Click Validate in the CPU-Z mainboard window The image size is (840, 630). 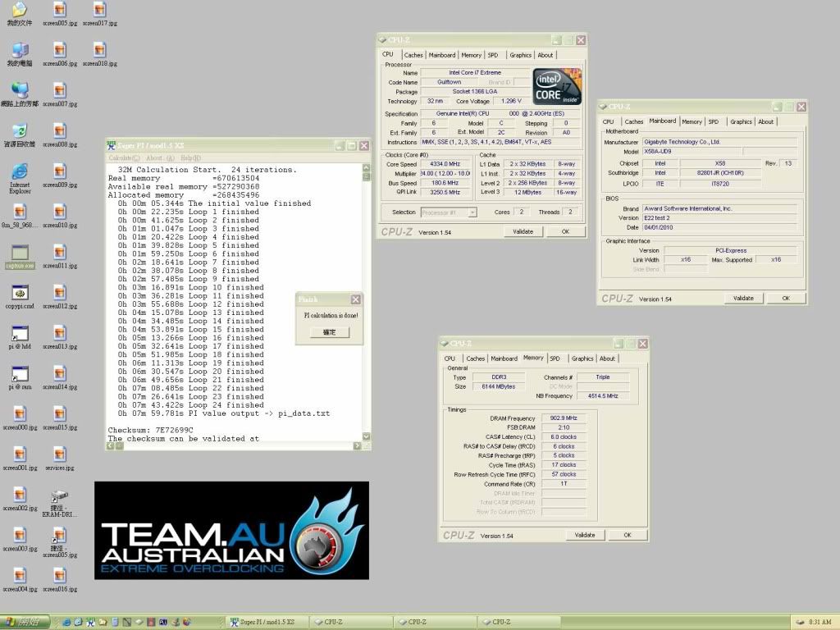(743, 299)
